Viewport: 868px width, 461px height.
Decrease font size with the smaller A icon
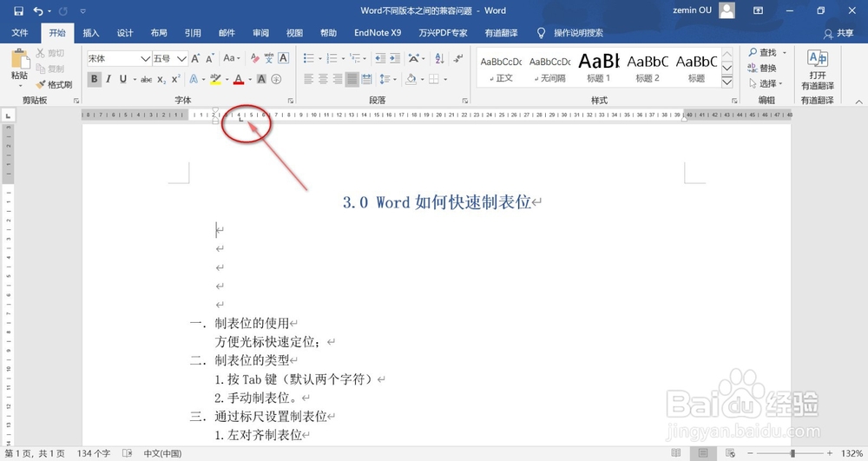(210, 59)
